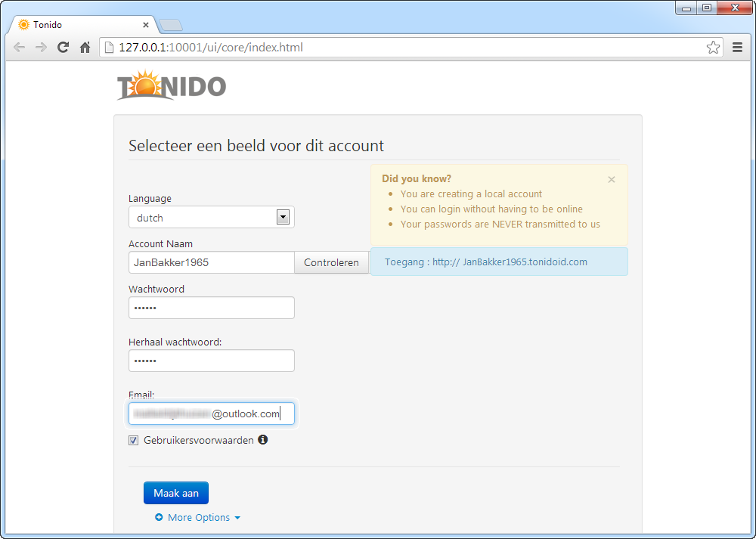Click the browser forward arrow
Screen dimensions: 756x539
pos(41,47)
